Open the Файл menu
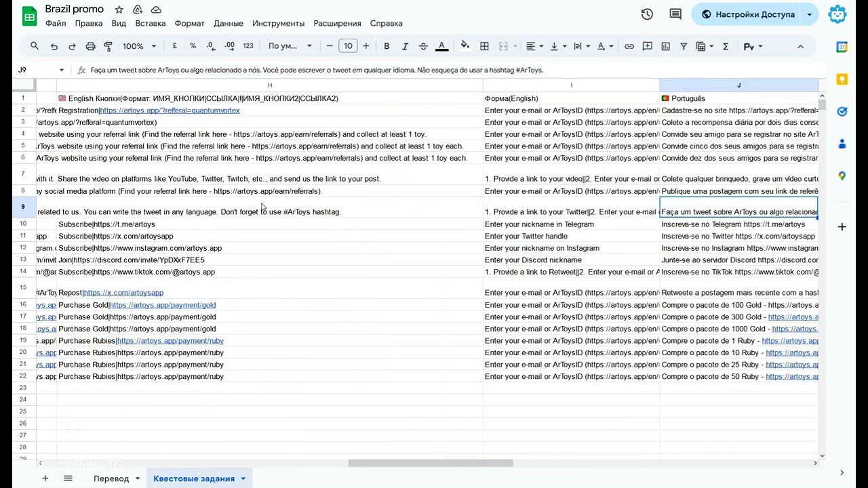 click(56, 23)
